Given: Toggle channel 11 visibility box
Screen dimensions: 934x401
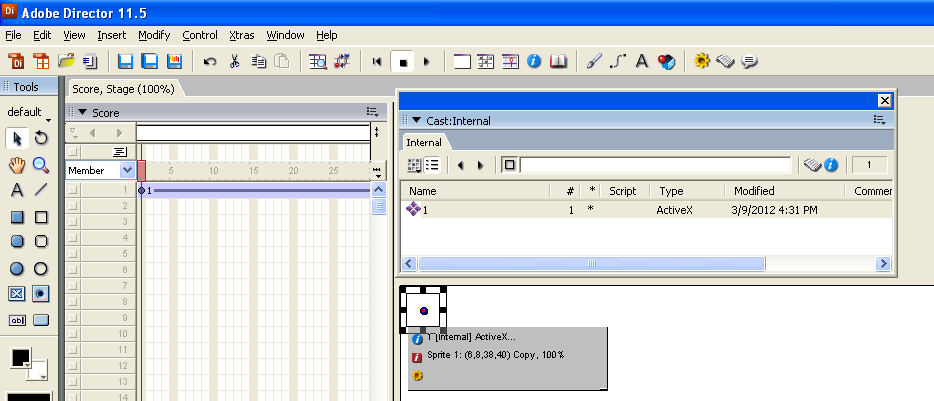Looking at the screenshot, I should click(73, 350).
